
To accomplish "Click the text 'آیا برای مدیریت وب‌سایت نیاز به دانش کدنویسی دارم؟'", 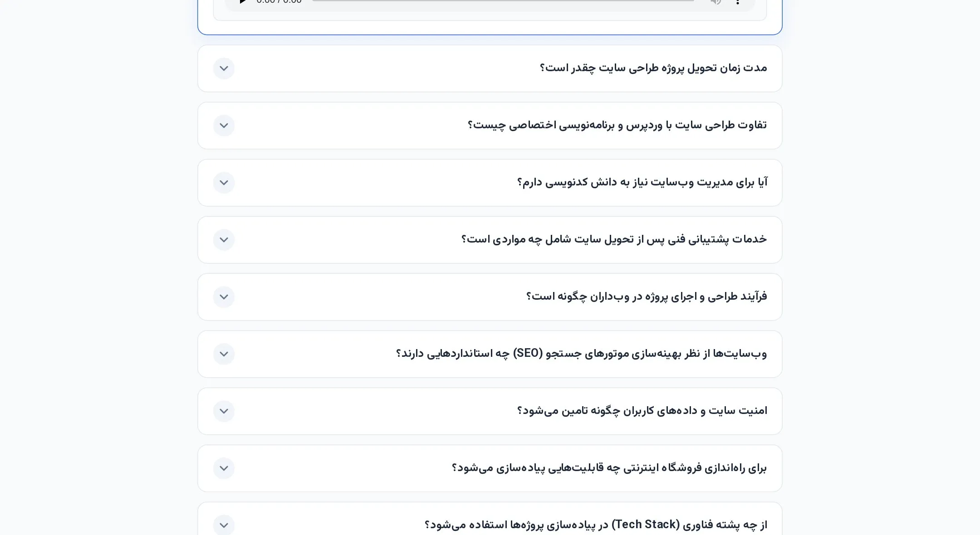I will click(642, 182).
